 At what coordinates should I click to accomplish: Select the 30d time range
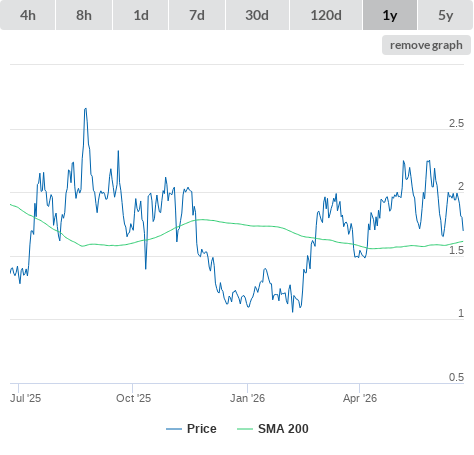click(257, 15)
